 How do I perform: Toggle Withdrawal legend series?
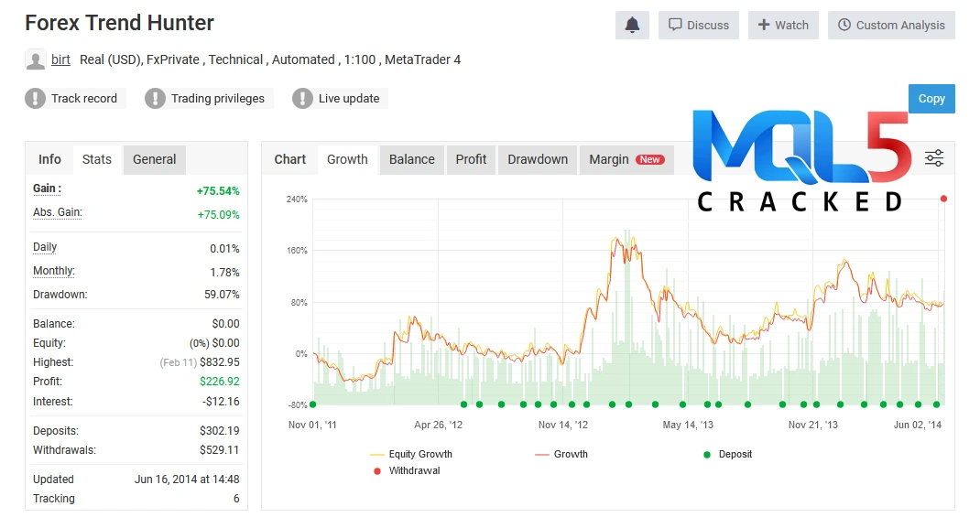tap(407, 470)
